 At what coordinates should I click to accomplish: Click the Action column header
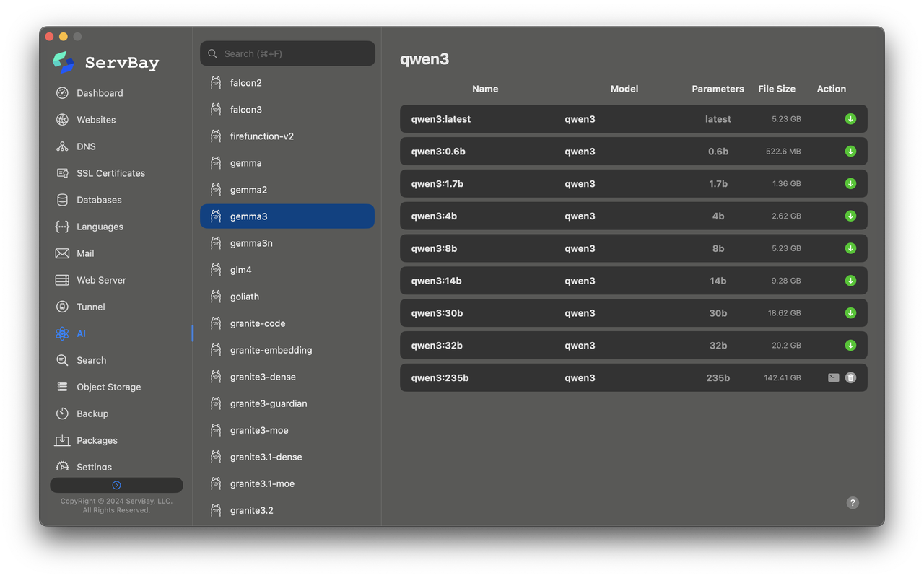coord(832,89)
